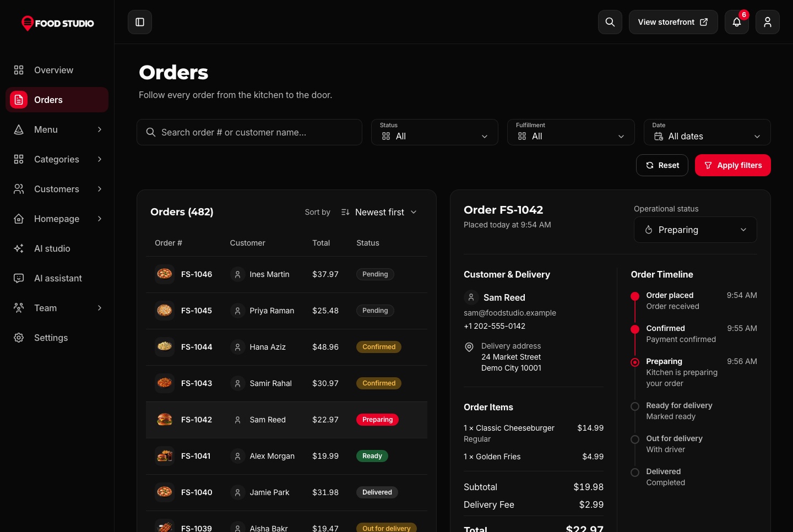793x532 pixels.
Task: Change sort order from Newest first
Action: tap(379, 212)
